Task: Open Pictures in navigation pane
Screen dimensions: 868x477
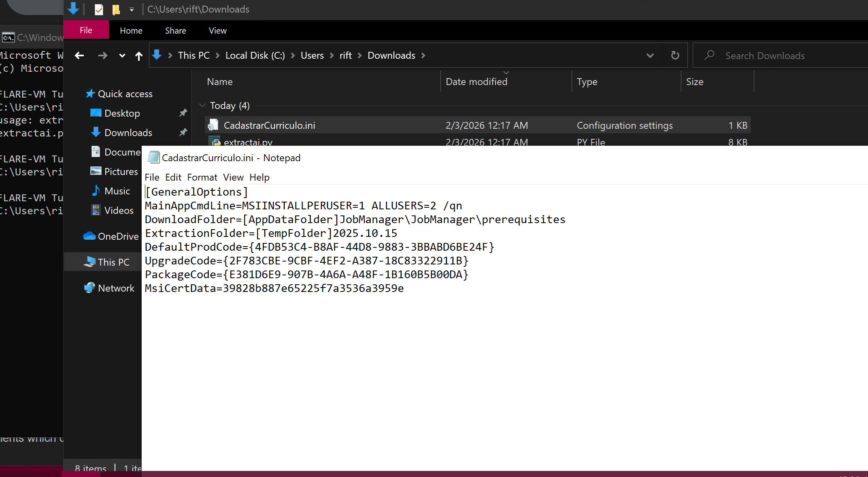Action: 121,172
